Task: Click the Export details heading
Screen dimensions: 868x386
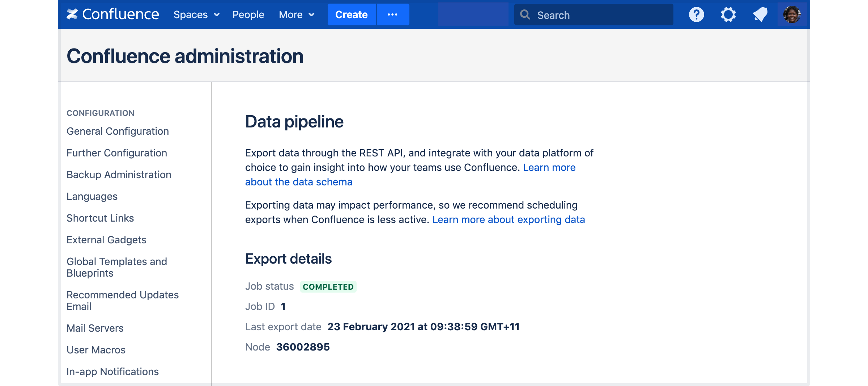Action: (x=289, y=259)
